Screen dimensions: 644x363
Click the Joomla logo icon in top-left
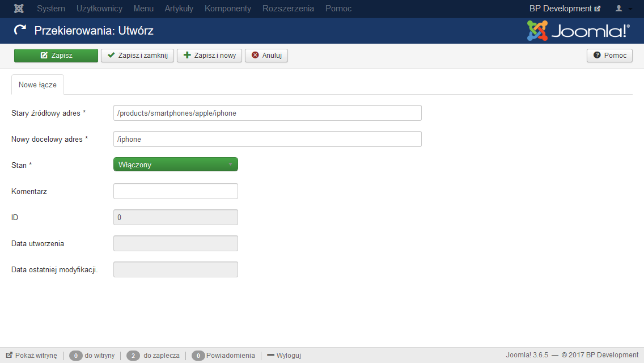19,9
